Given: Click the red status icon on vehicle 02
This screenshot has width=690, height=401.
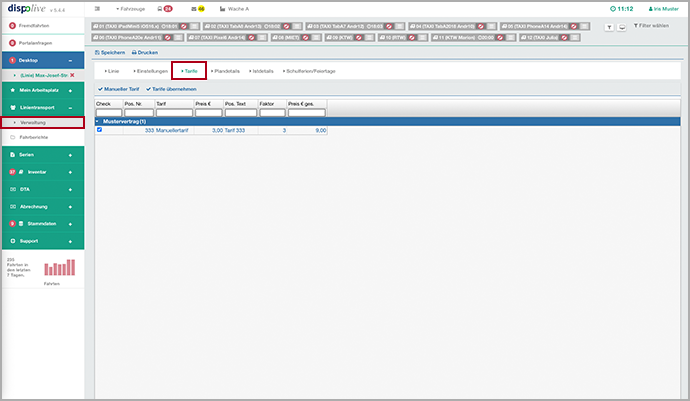Looking at the screenshot, I should [286, 26].
